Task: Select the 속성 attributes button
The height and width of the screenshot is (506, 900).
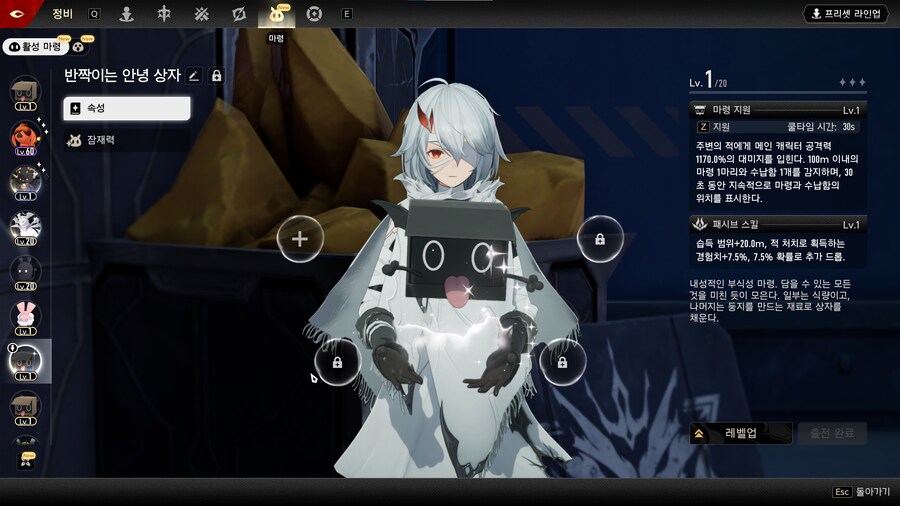Action: point(126,108)
